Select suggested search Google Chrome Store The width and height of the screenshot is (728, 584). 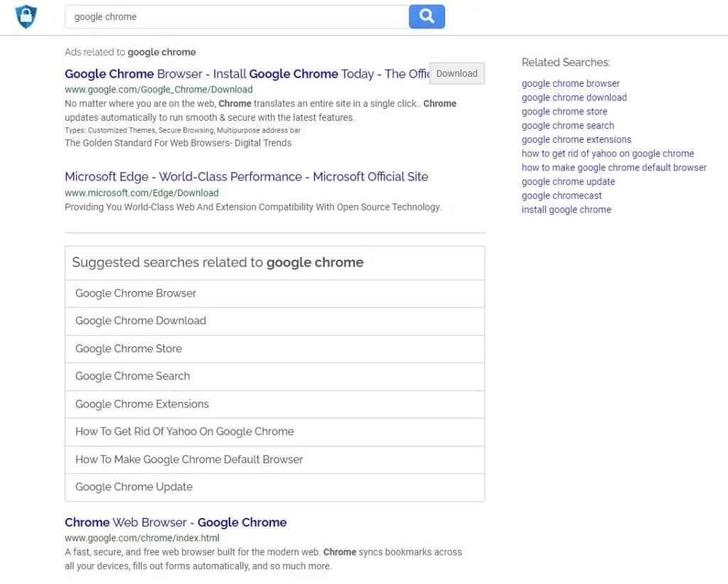coord(128,349)
